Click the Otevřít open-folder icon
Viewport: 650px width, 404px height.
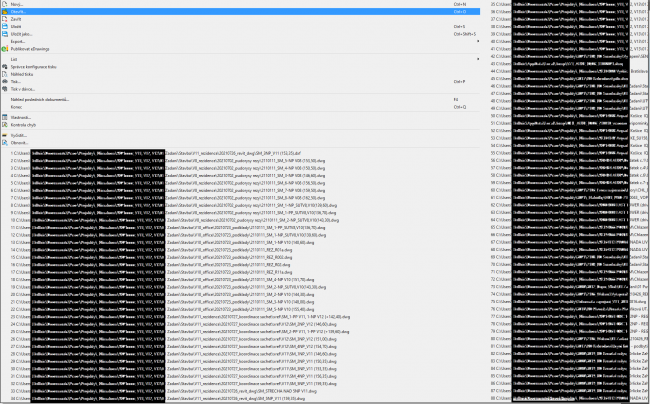point(5,12)
